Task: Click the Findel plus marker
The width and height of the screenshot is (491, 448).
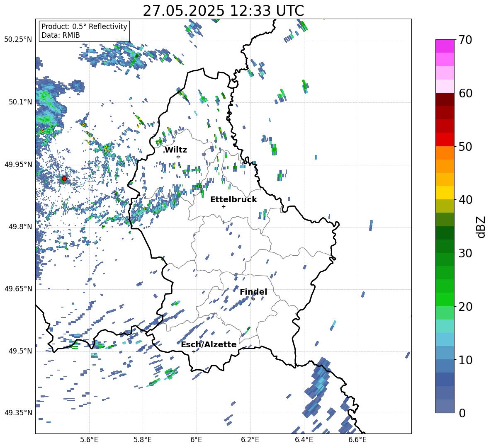Action: click(x=253, y=299)
